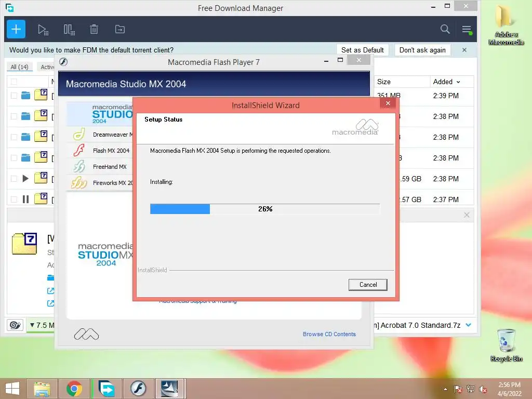This screenshot has height=399, width=532.
Task: Click the Flash Player 7 title bar icon
Action: (63, 62)
